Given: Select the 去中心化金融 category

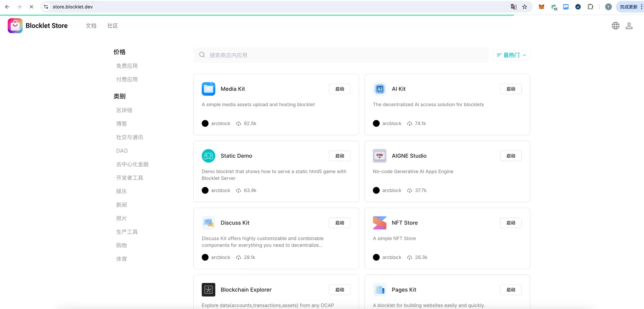Looking at the screenshot, I should coord(132,164).
